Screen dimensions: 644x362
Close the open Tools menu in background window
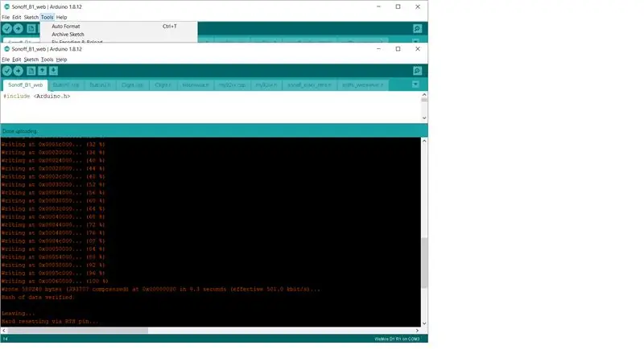tap(47, 17)
